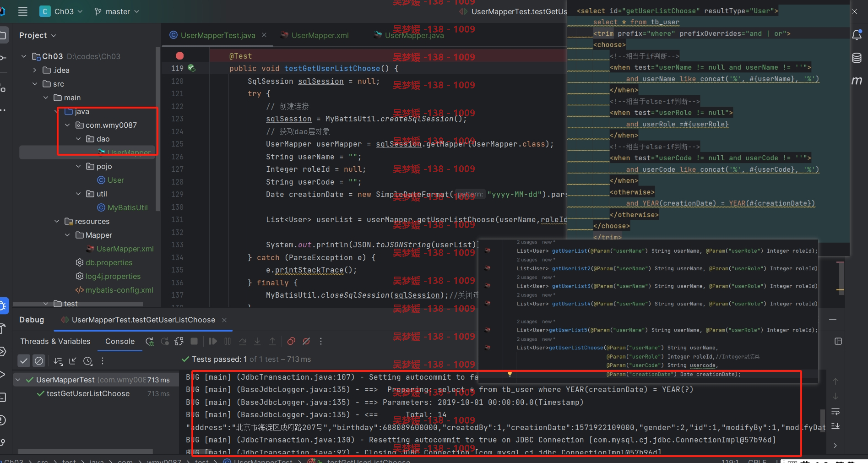The height and width of the screenshot is (463, 868).
Task: Open mybatis-config.xml file
Action: click(x=114, y=290)
